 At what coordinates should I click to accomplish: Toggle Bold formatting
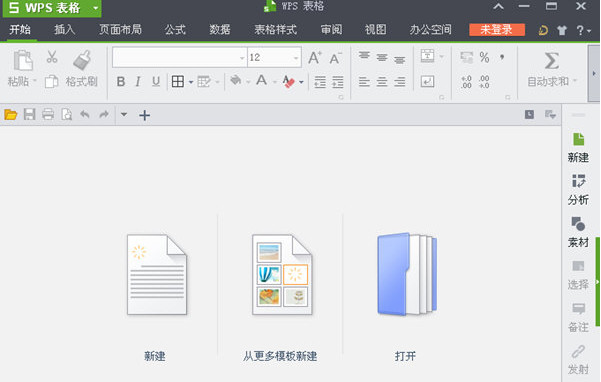pyautogui.click(x=121, y=81)
